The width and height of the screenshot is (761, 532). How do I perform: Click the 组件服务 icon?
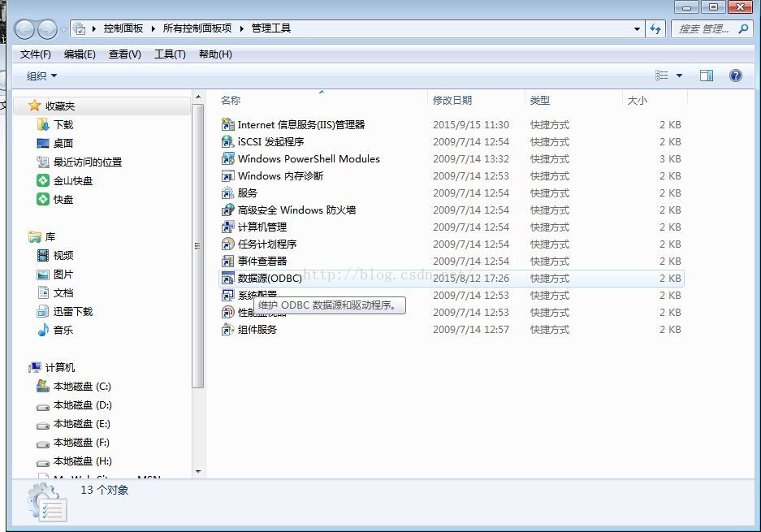tap(227, 330)
